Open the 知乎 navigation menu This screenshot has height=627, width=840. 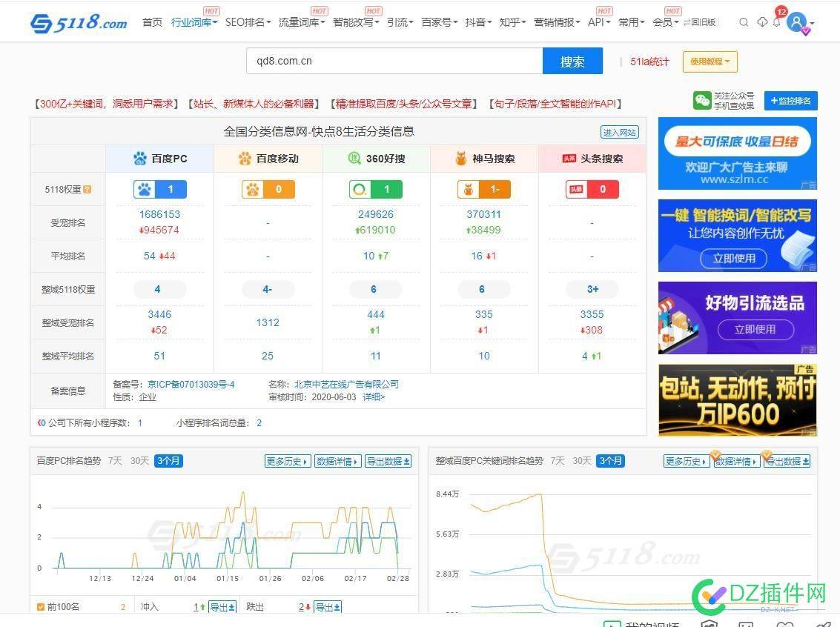(x=512, y=22)
